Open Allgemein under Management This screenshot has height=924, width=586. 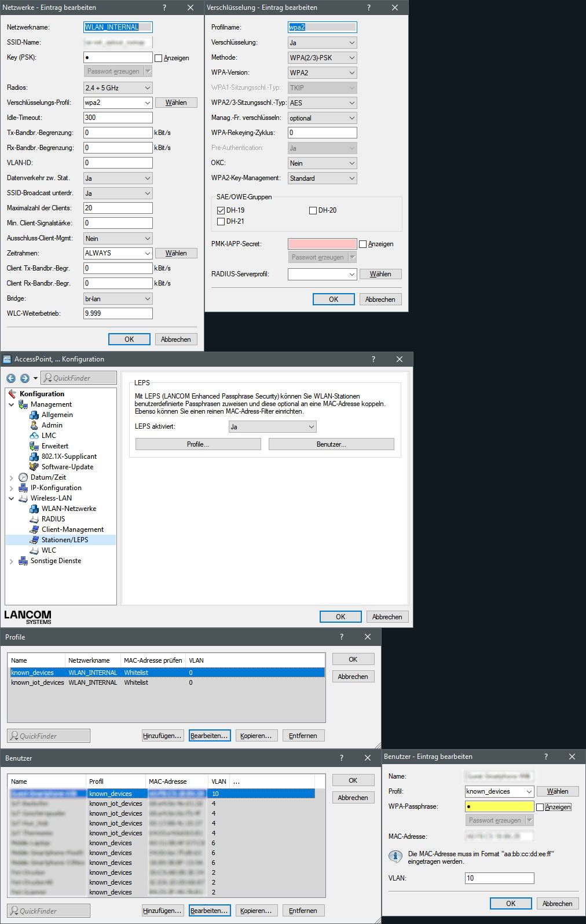[x=57, y=415]
